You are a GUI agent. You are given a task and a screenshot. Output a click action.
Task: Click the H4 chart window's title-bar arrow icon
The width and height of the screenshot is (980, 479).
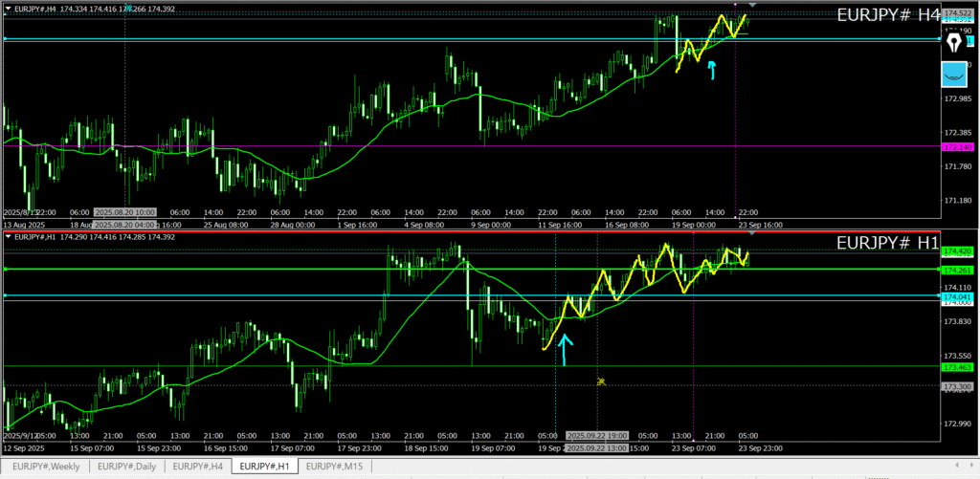pyautogui.click(x=9, y=9)
